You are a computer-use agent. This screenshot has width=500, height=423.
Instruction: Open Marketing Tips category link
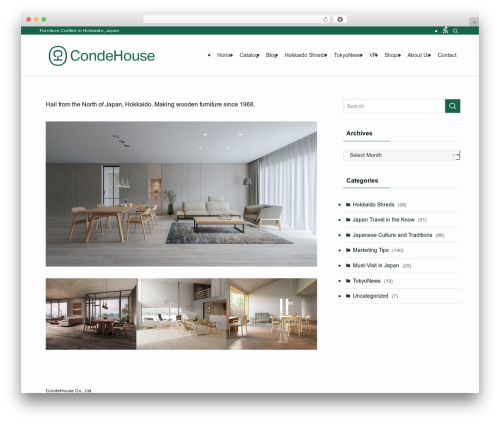point(371,250)
